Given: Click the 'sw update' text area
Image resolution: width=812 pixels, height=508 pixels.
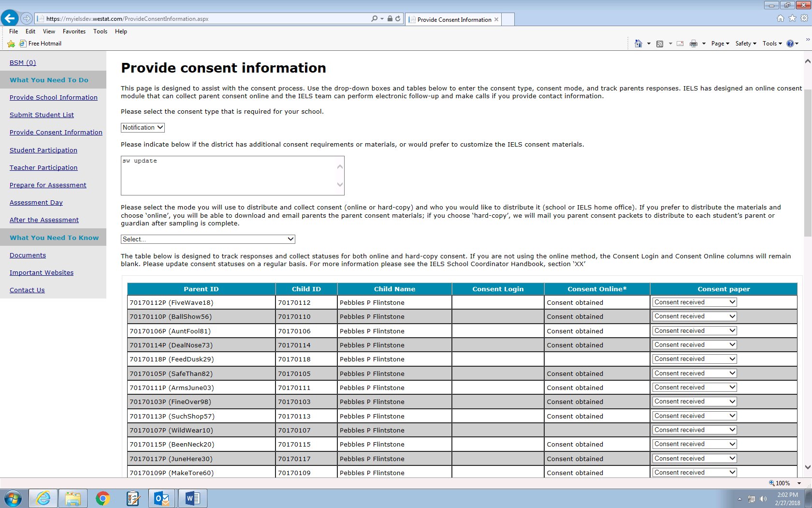Looking at the screenshot, I should [232, 176].
